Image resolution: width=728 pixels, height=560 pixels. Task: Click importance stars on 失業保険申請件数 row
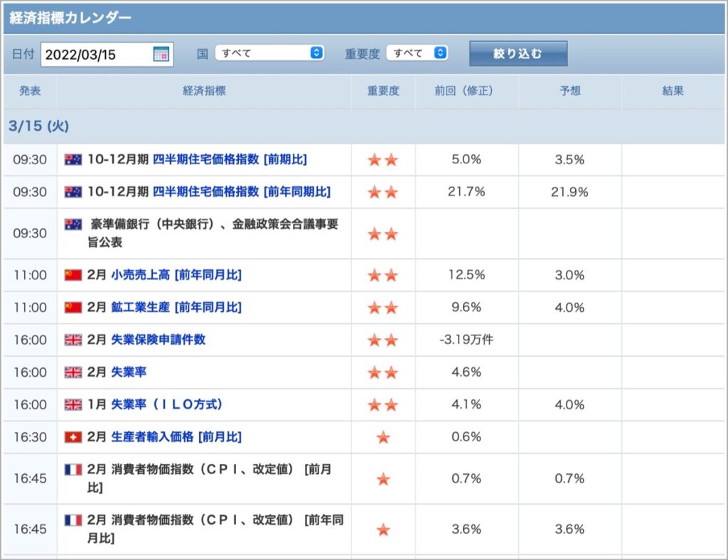click(383, 340)
